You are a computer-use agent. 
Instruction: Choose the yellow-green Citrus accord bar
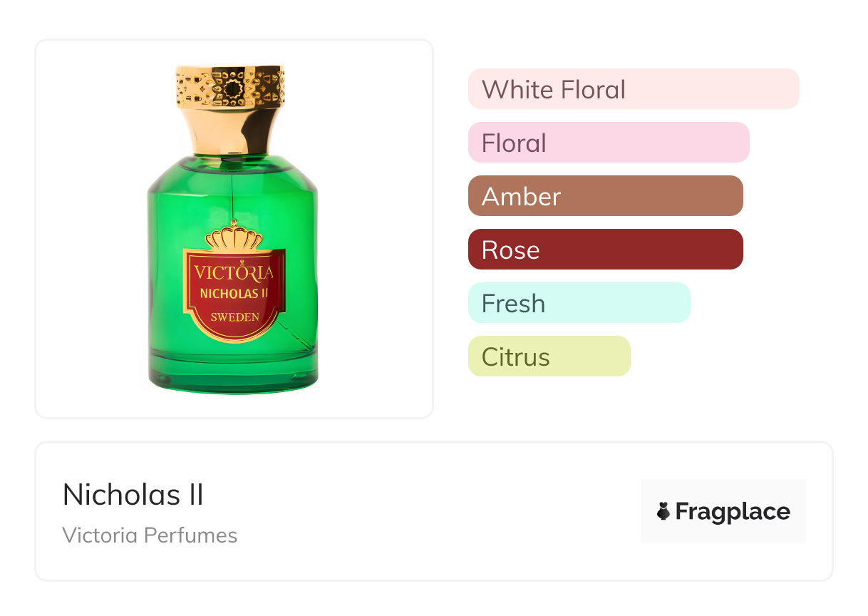click(549, 356)
